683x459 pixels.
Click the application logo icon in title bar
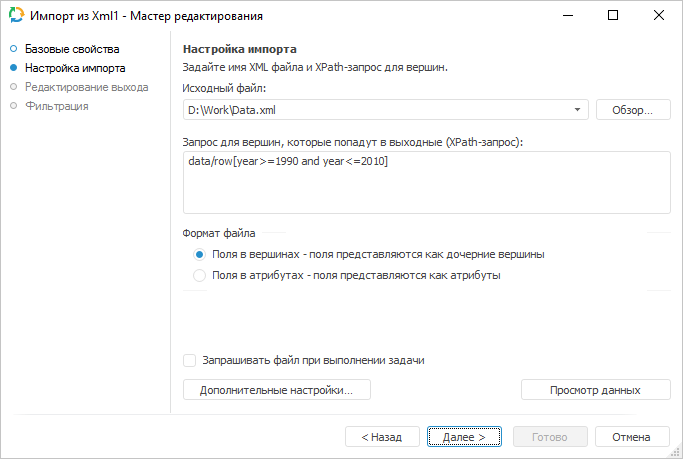pos(16,16)
